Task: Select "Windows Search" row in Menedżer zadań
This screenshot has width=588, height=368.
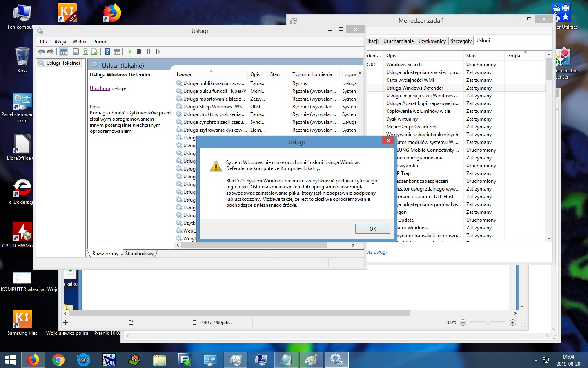Action: tap(456, 65)
